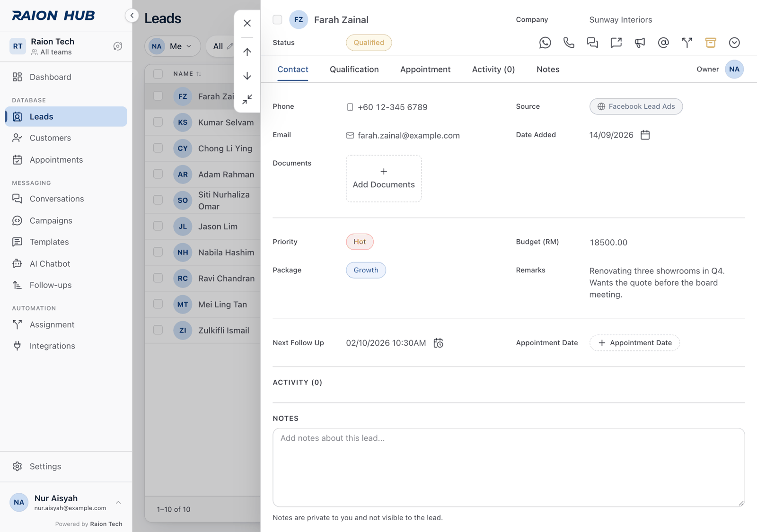Screen dimensions: 757x532
Task: Open the Activity (0) tab
Action: click(x=493, y=70)
